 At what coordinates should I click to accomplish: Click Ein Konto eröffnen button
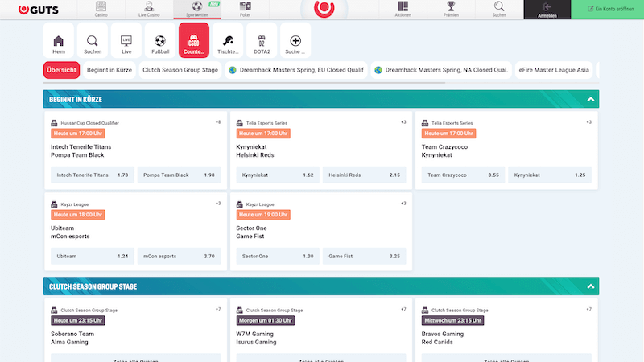pyautogui.click(x=608, y=10)
